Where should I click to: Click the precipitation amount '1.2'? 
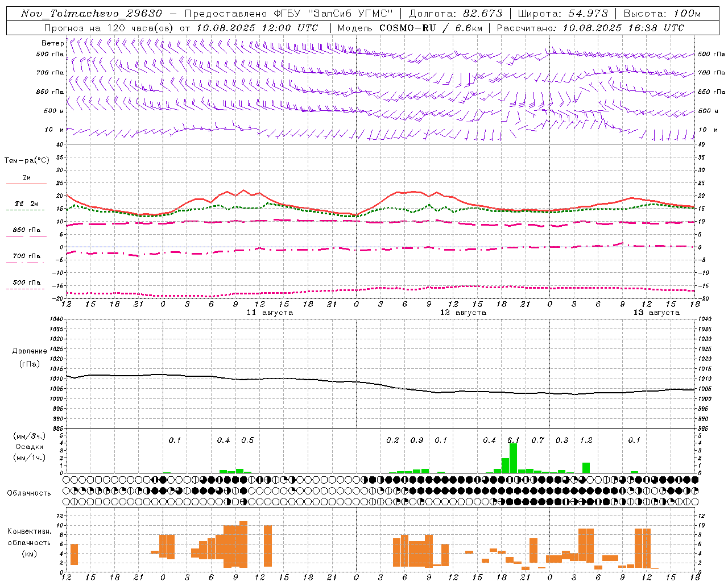click(x=586, y=440)
